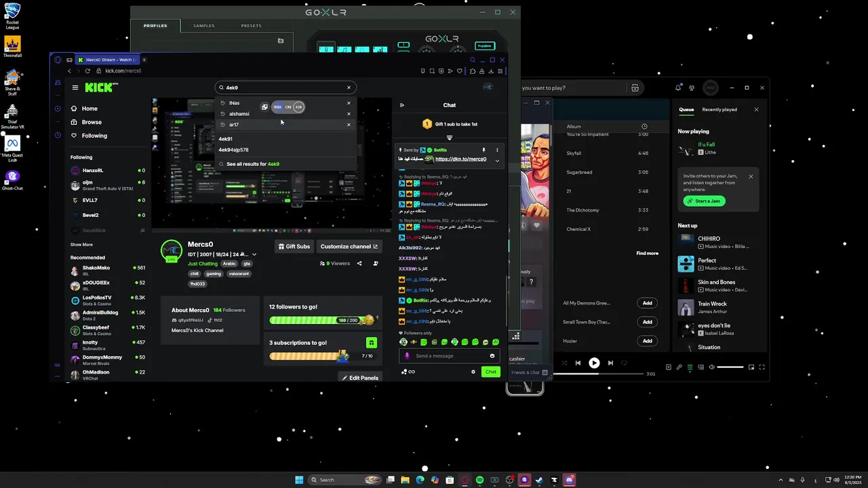The image size is (868, 488).
Task: See all results for 4ek9
Action: [x=248, y=164]
